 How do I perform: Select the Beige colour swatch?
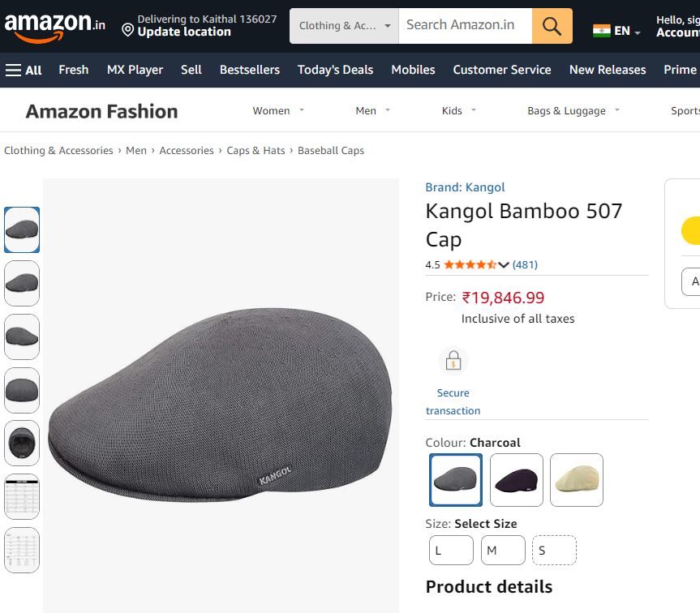[576, 480]
